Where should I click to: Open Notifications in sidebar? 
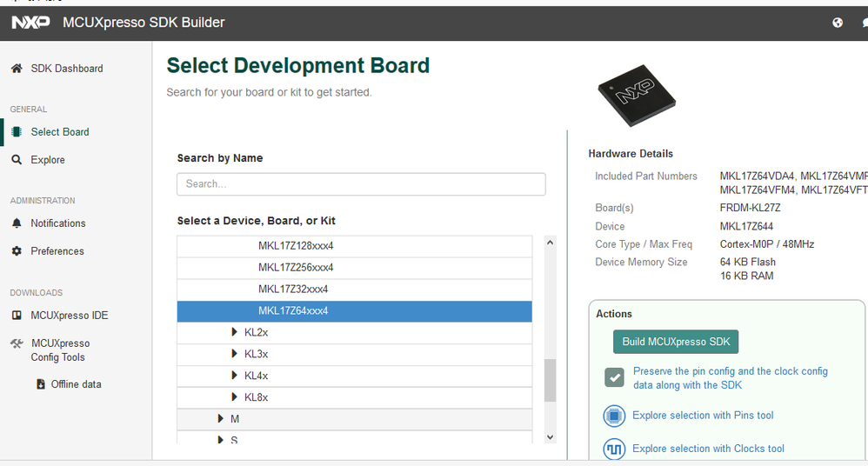pyautogui.click(x=58, y=223)
